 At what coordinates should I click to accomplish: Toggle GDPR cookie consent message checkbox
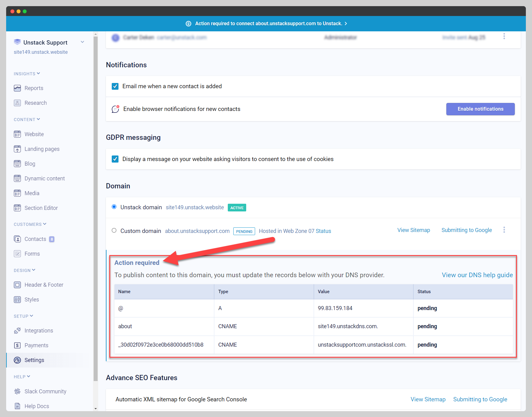pyautogui.click(x=115, y=159)
